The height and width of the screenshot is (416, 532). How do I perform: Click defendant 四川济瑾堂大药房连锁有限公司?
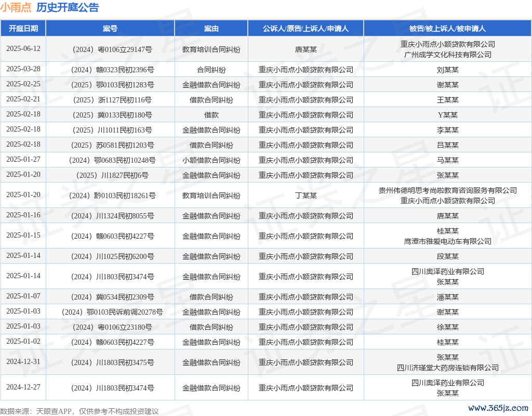pos(447,368)
